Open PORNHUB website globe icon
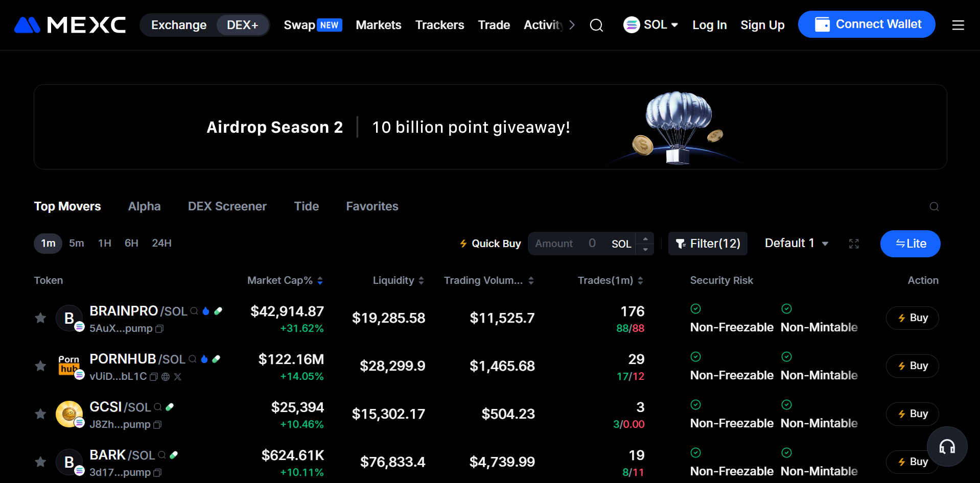This screenshot has height=483, width=980. 166,377
